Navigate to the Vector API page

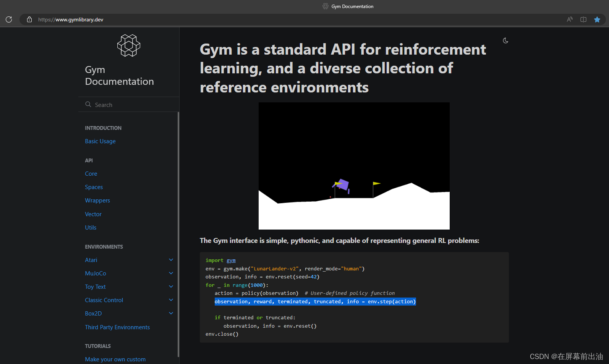(93, 214)
